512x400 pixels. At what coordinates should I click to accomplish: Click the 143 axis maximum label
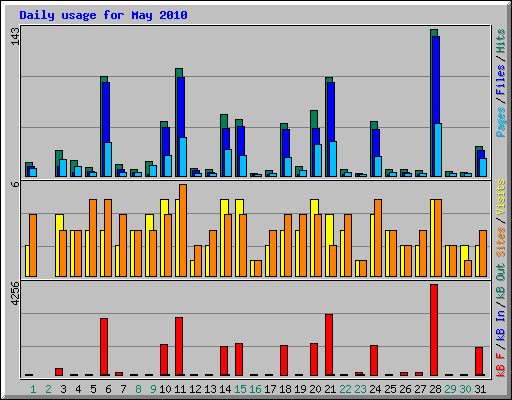coord(15,37)
